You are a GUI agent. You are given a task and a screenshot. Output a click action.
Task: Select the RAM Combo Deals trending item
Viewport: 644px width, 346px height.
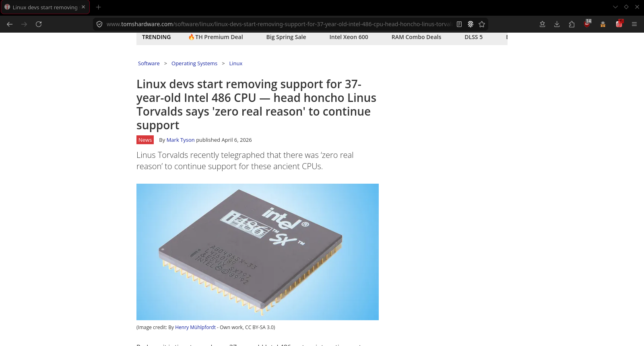tap(416, 37)
